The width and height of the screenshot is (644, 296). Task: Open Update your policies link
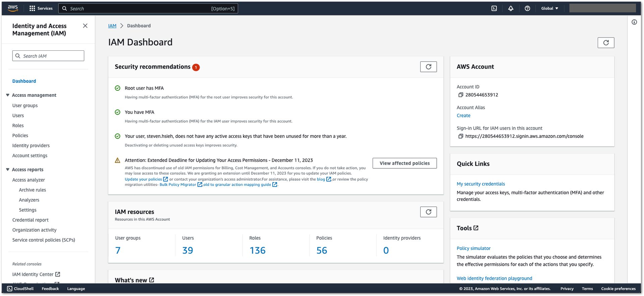click(x=143, y=179)
